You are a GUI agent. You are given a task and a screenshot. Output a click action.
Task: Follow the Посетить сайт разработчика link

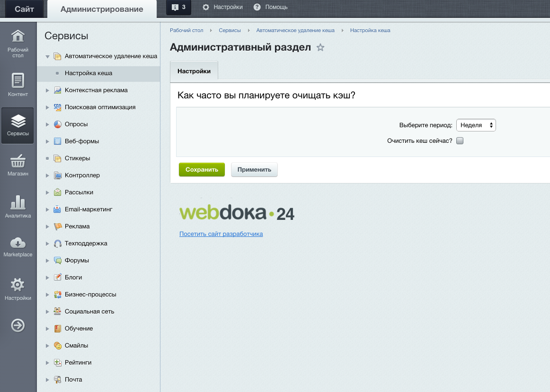pyautogui.click(x=221, y=234)
